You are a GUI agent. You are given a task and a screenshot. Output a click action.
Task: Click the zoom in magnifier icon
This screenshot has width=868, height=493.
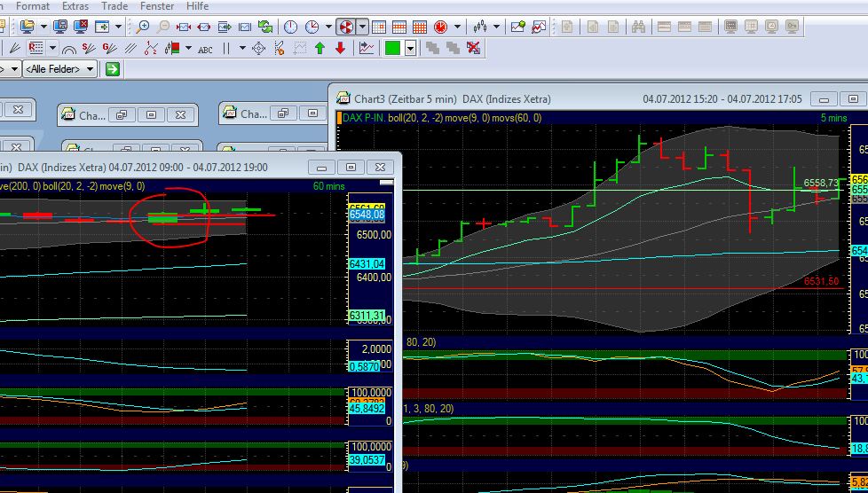[143, 27]
